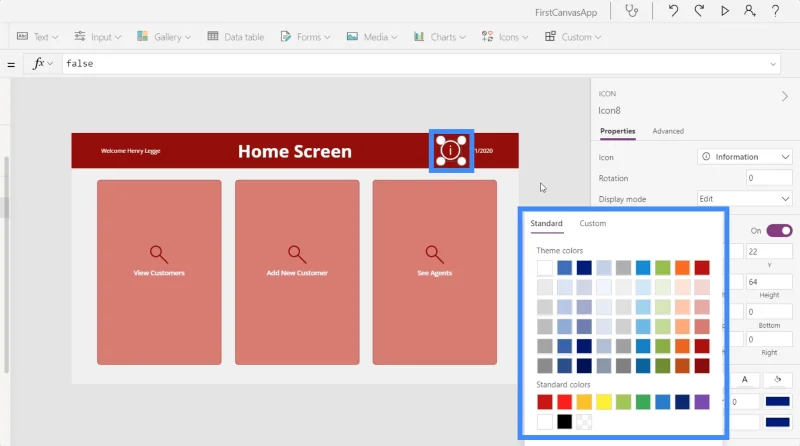The width and height of the screenshot is (800, 446).
Task: Pick the transparent checkered color swatch
Action: [x=584, y=422]
